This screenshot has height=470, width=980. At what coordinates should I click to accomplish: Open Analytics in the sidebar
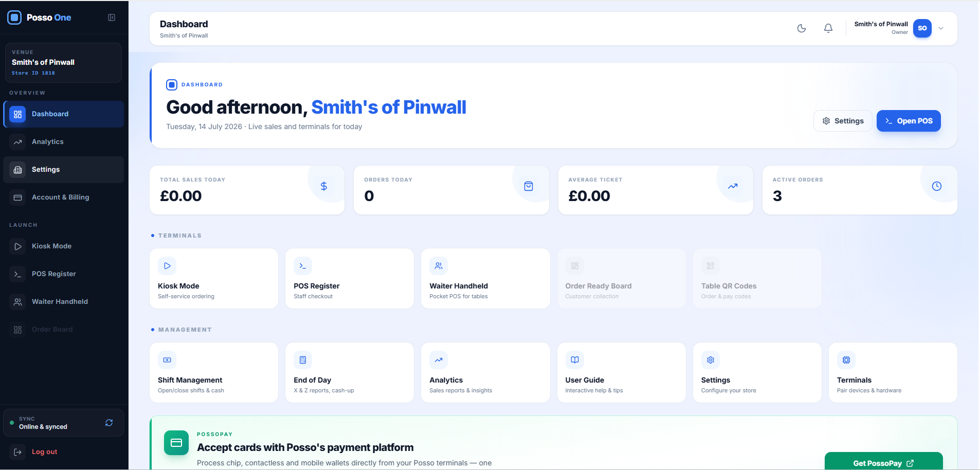click(64, 142)
